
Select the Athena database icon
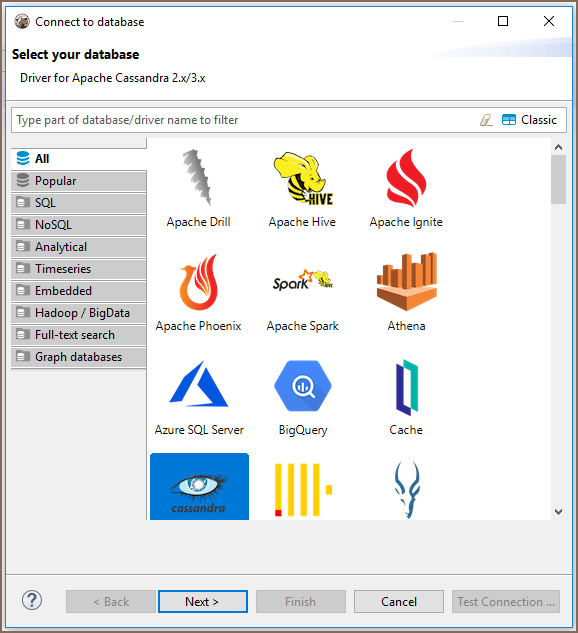pos(406,281)
